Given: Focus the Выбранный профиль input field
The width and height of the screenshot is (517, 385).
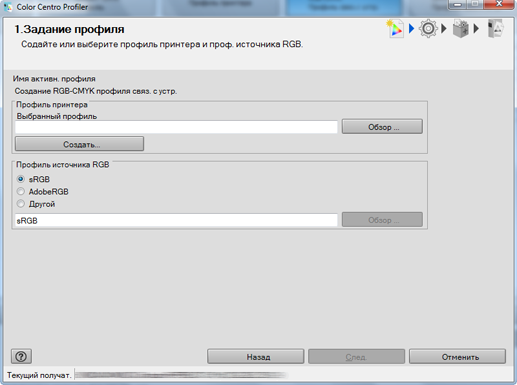Looking at the screenshot, I should (176, 127).
